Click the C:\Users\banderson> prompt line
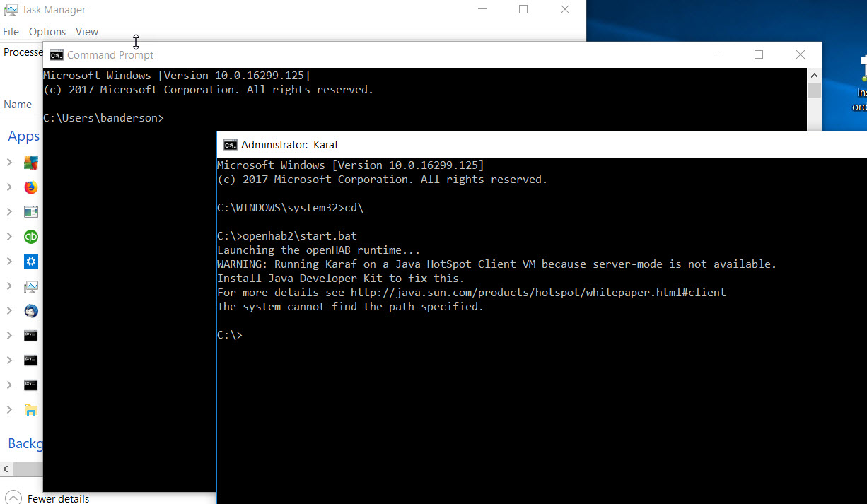Screen dimensions: 867x504 [x=103, y=118]
